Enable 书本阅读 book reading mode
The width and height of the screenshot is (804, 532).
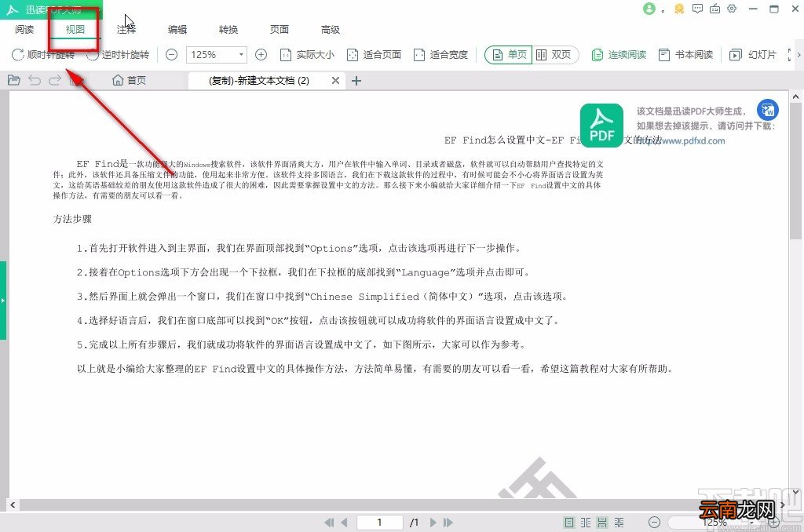tap(685, 54)
